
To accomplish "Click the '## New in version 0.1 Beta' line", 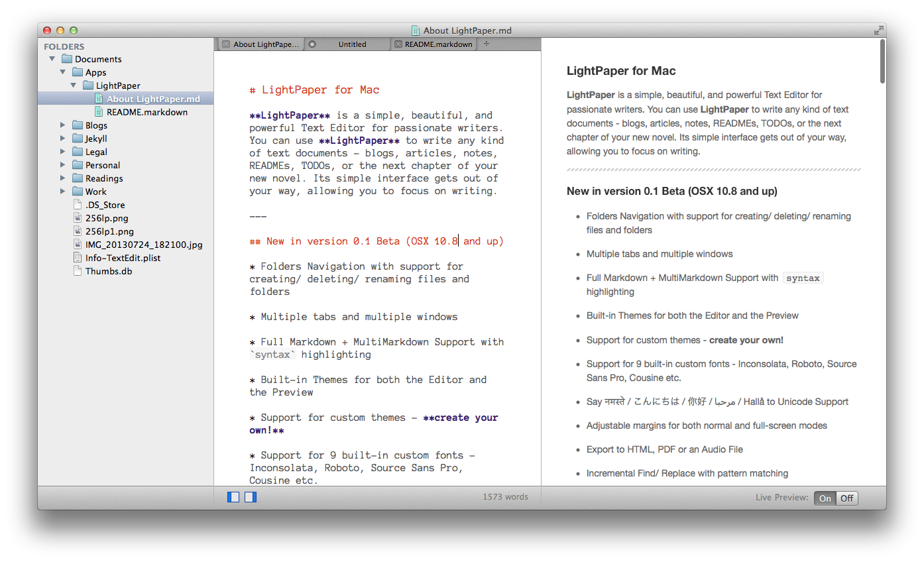I will pos(376,241).
